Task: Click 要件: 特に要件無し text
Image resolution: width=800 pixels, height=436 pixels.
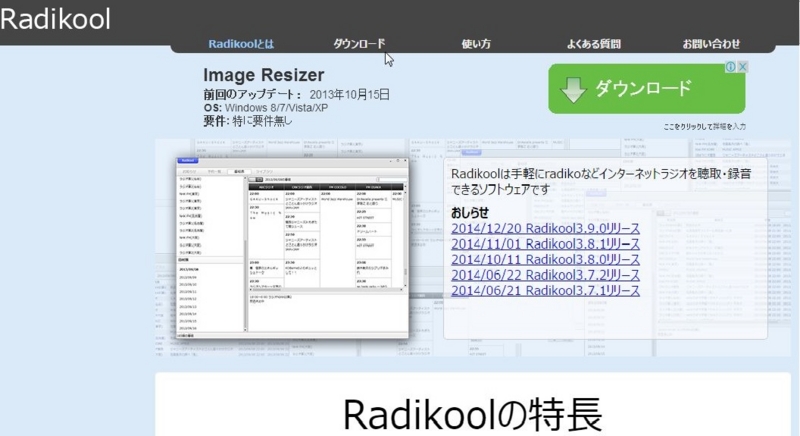Action: click(248, 121)
